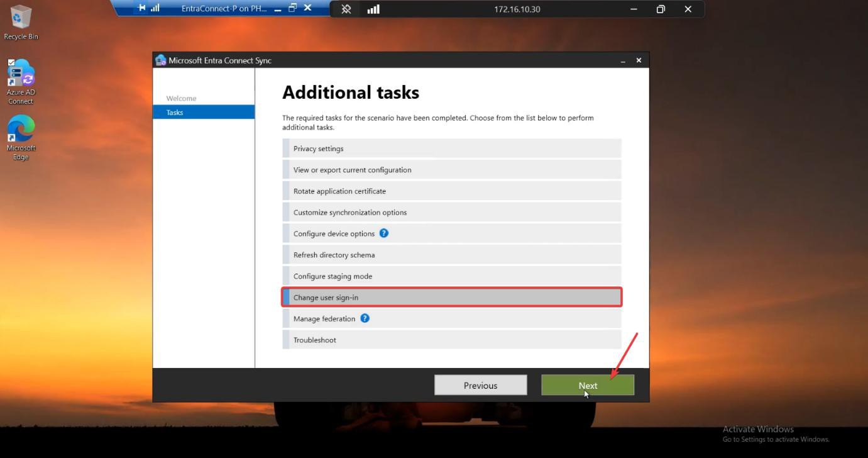Select the Troubleshoot task

coord(452,340)
